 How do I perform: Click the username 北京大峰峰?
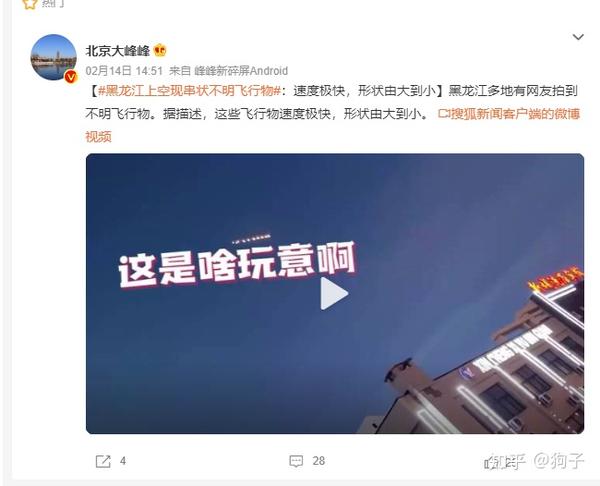[117, 51]
